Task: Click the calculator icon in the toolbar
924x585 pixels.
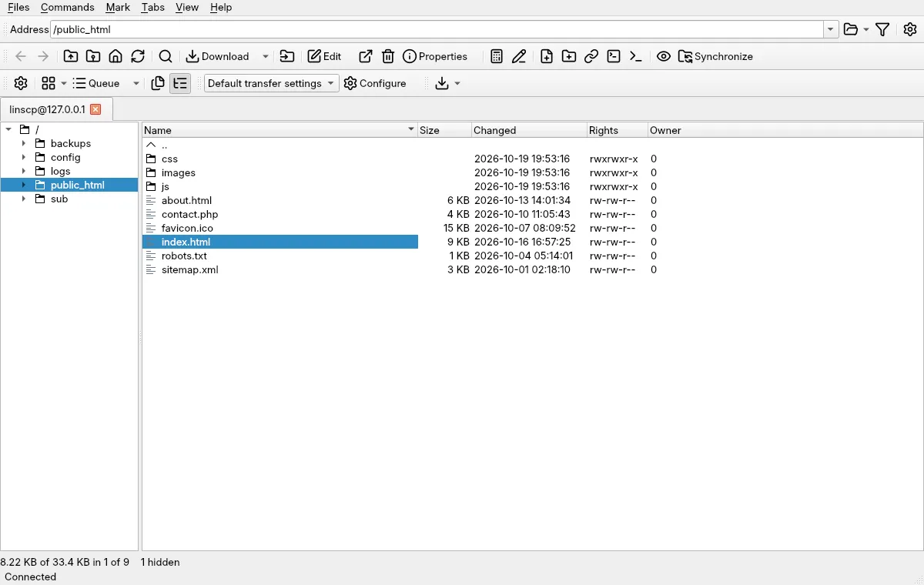Action: (497, 56)
